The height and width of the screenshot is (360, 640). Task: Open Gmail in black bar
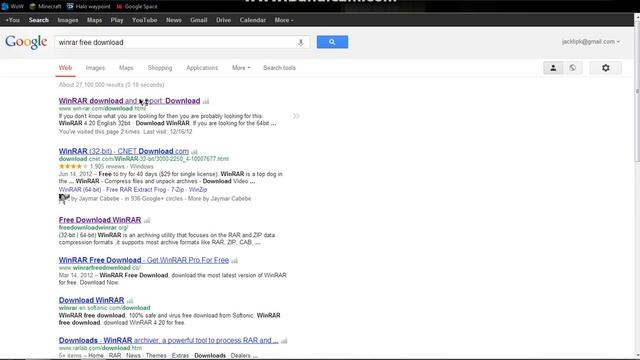[199, 20]
